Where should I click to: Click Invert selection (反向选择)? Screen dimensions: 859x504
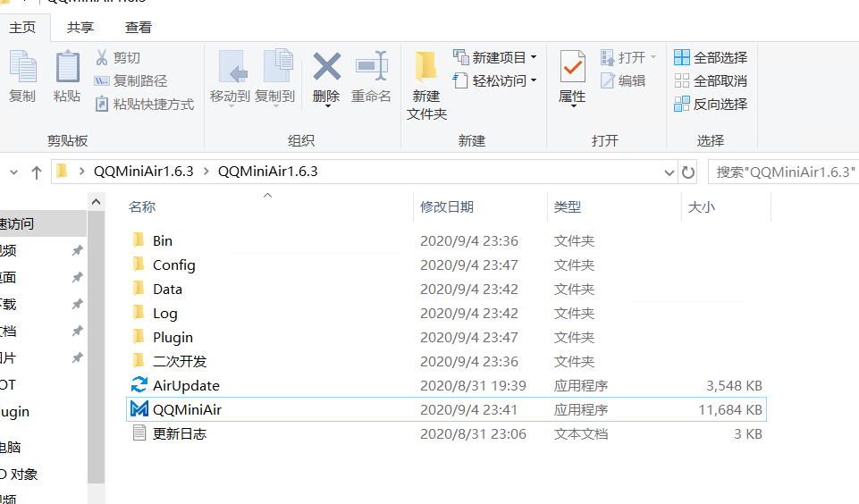coord(711,104)
